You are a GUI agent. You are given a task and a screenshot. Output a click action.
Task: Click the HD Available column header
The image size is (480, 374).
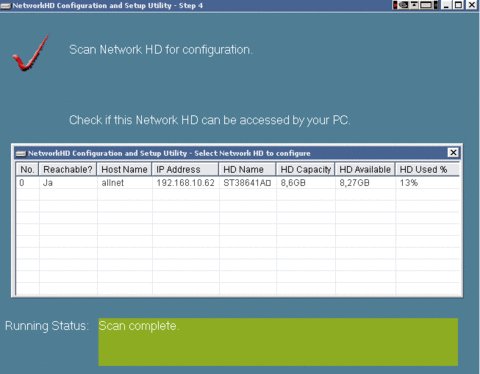click(x=365, y=169)
